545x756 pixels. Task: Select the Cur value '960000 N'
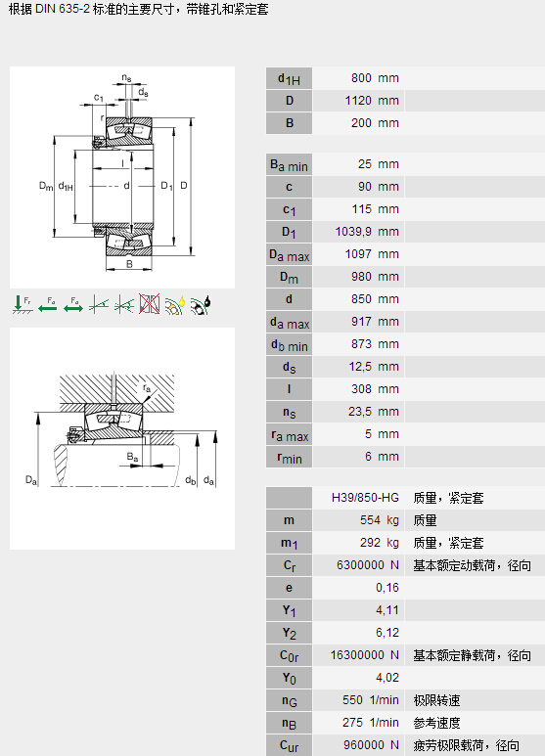[x=371, y=745]
